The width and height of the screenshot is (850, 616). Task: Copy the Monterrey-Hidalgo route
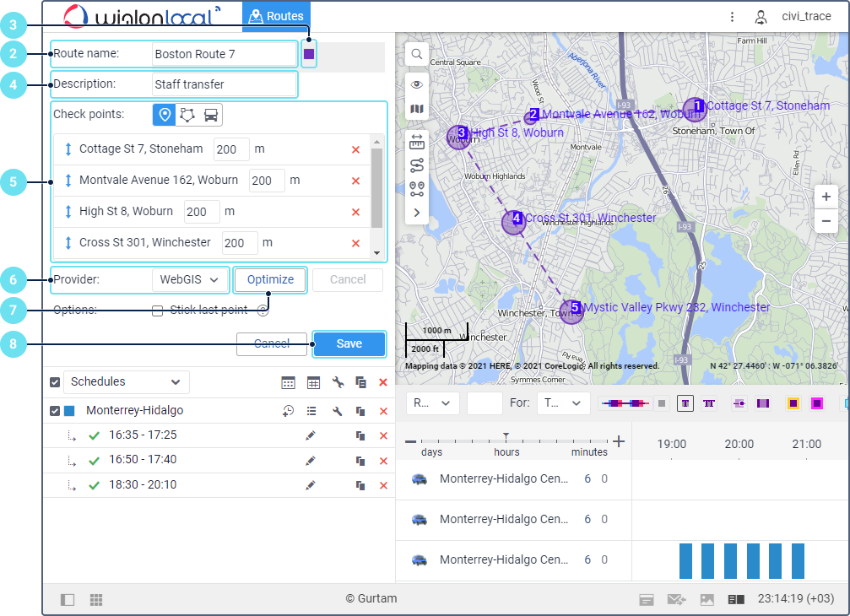360,411
